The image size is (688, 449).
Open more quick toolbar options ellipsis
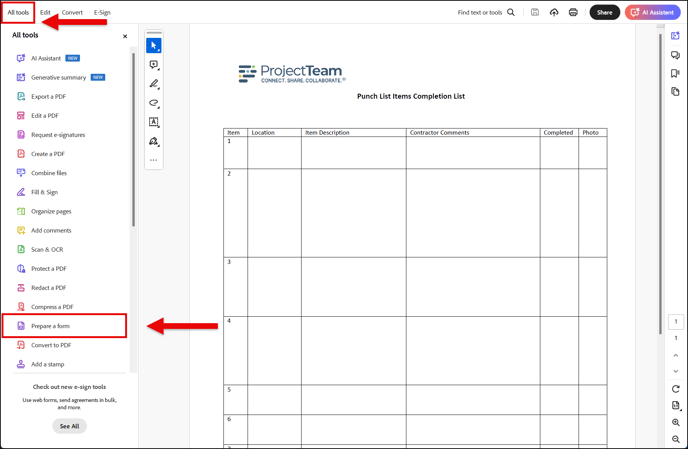click(154, 160)
